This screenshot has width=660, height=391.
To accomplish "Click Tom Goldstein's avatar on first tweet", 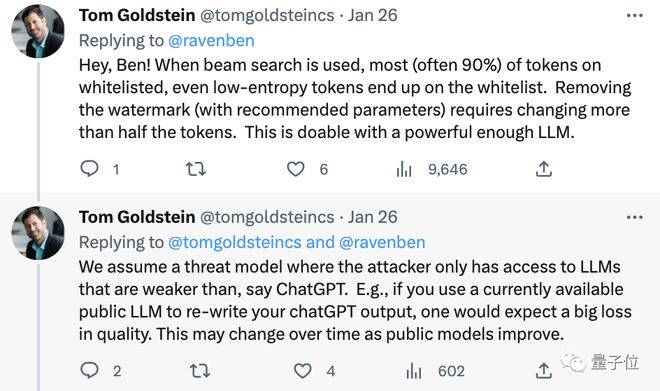I will (x=38, y=31).
